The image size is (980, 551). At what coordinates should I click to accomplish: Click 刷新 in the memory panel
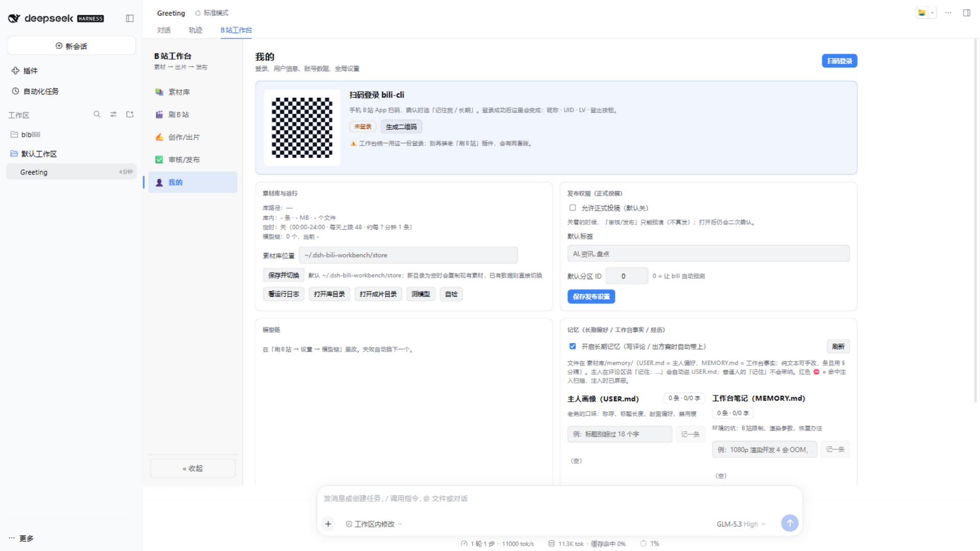click(x=838, y=346)
